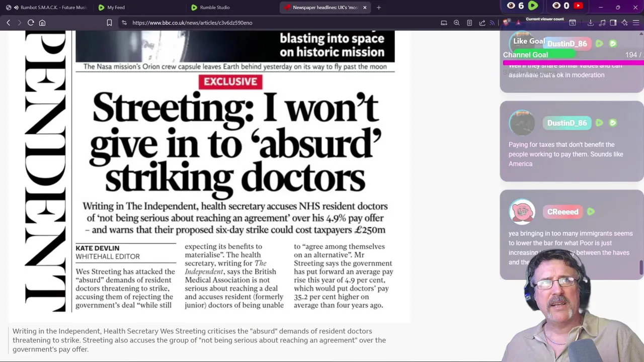This screenshot has width=644, height=362.
Task: Click the Rumble viewer count icon
Action: pyautogui.click(x=533, y=6)
